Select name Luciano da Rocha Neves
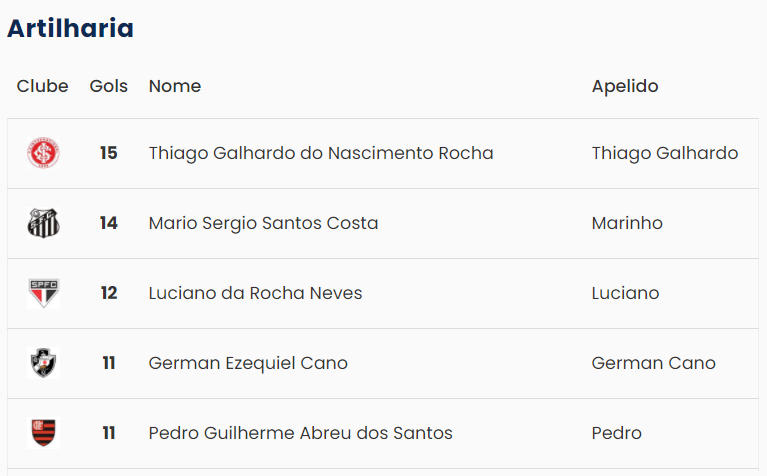The image size is (767, 476). [x=255, y=293]
